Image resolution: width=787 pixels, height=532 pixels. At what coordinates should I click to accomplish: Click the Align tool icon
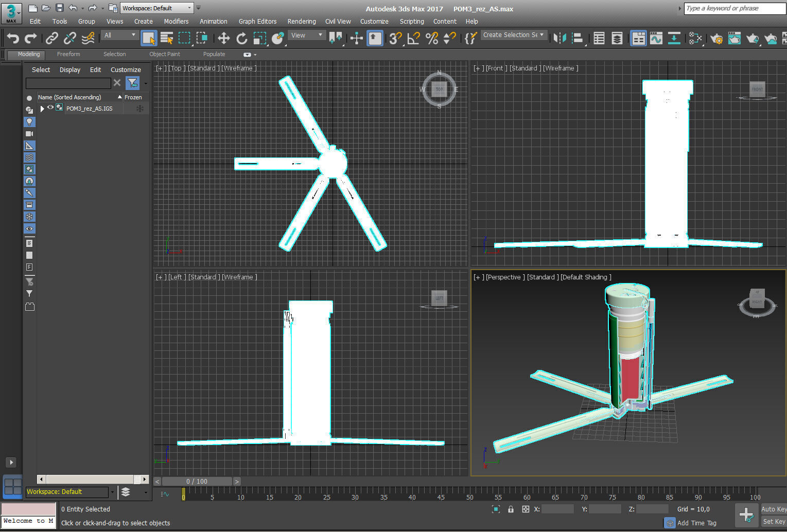click(578, 38)
